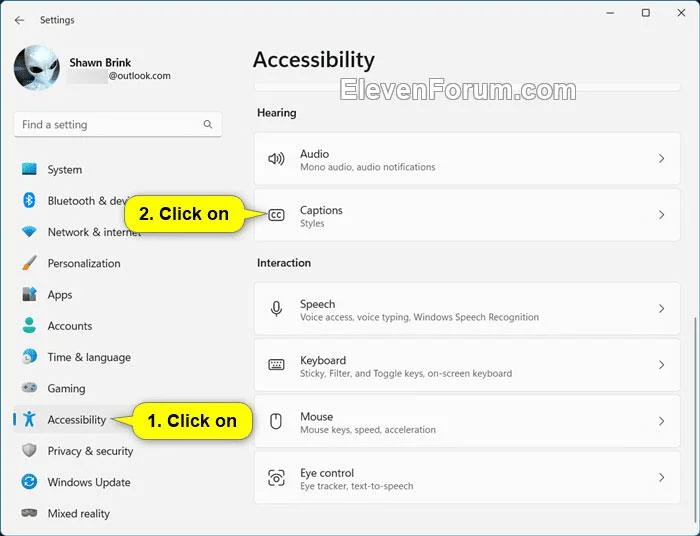This screenshot has height=536, width=700.
Task: Click the Eye control tracker icon
Action: (276, 478)
